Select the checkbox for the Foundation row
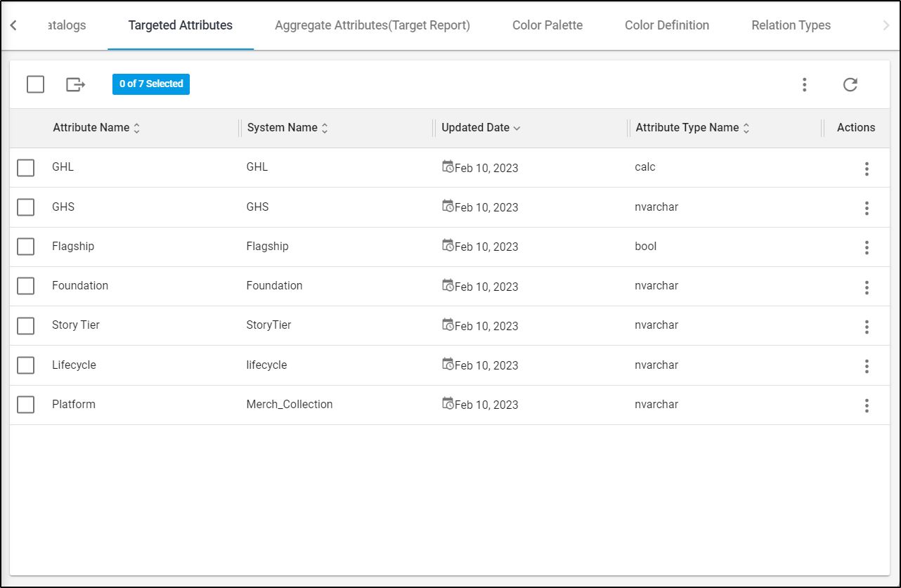 (x=25, y=286)
